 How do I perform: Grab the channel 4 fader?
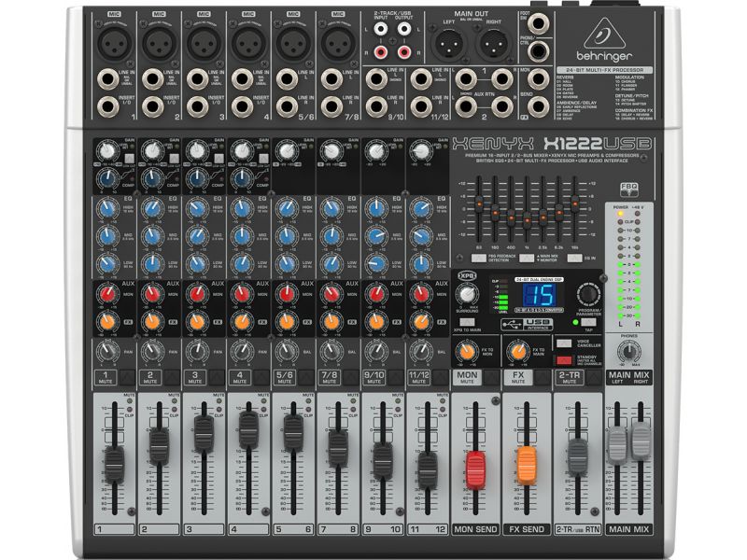[x=248, y=430]
